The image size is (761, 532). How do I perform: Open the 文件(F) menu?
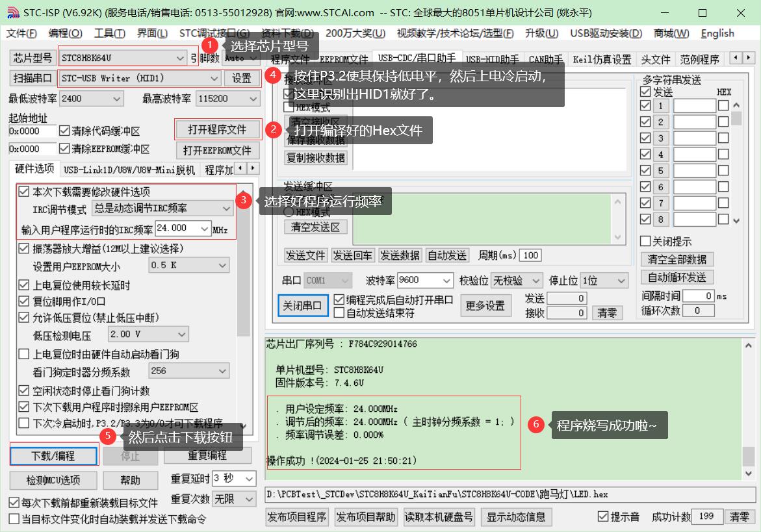(x=21, y=34)
